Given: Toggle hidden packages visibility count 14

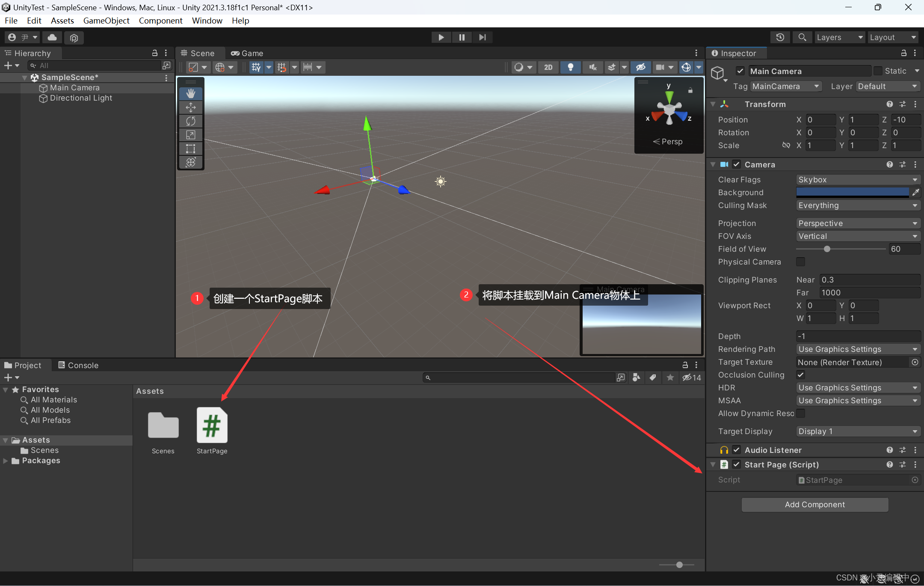Looking at the screenshot, I should pyautogui.click(x=692, y=378).
